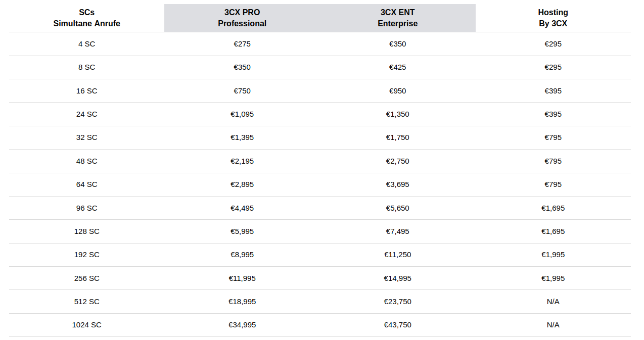Select the €11,250 Enterprise price

pyautogui.click(x=398, y=255)
